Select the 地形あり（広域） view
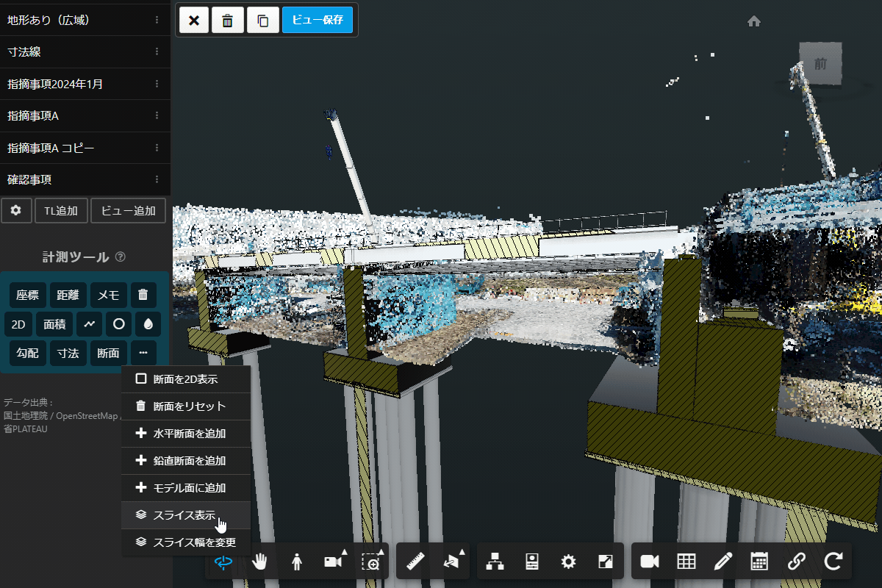Screen dimensions: 882x588 pos(85,21)
